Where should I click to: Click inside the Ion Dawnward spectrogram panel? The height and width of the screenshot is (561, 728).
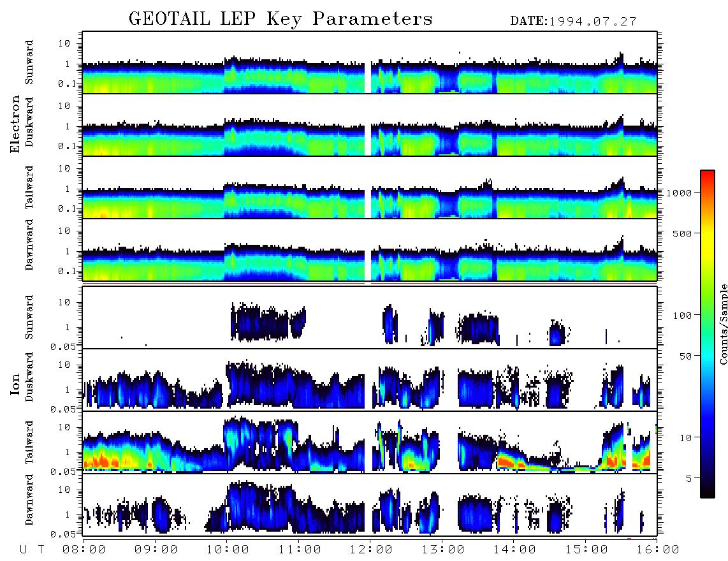click(x=370, y=505)
